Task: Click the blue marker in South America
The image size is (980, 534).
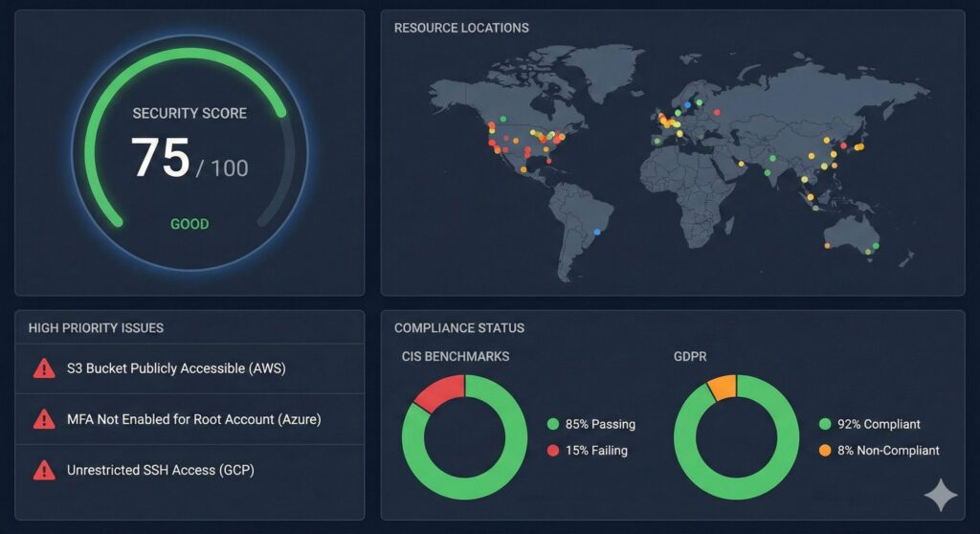Action: [597, 231]
